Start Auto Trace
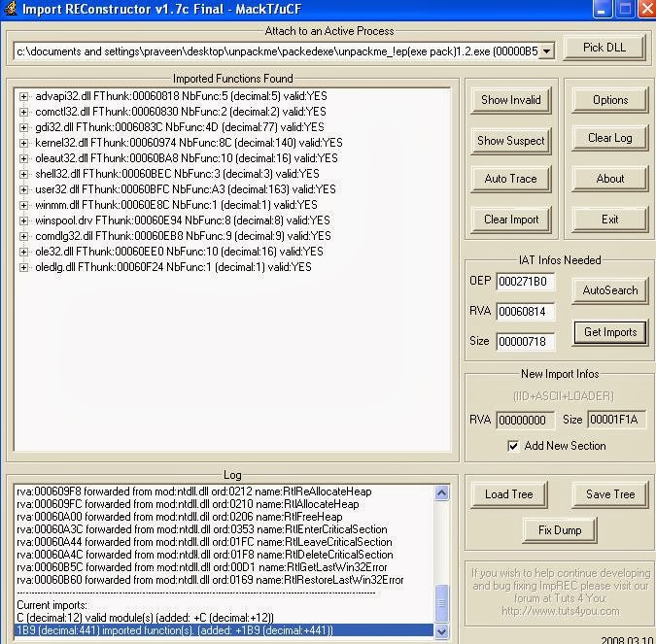 pyautogui.click(x=510, y=179)
